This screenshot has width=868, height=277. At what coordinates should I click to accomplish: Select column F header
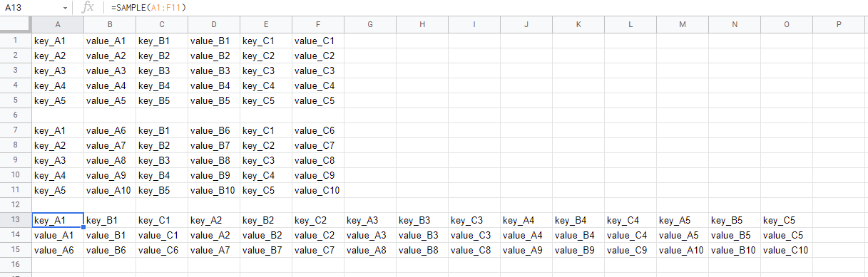(318, 24)
